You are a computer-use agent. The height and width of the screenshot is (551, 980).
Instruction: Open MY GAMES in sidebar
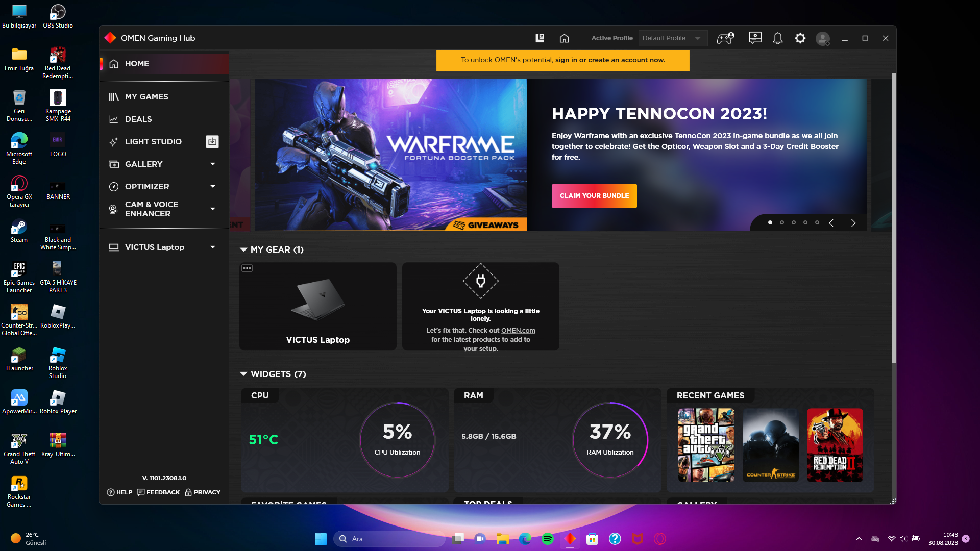point(146,96)
